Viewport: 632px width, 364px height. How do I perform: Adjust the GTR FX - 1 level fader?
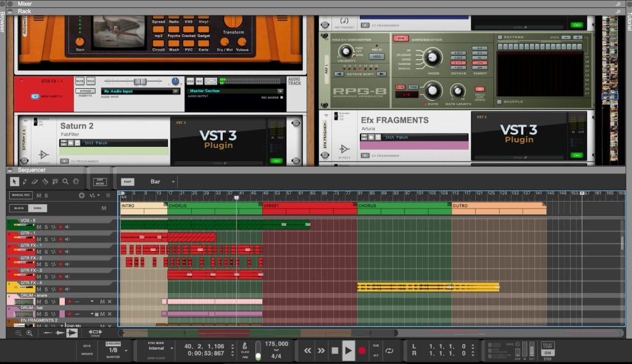coord(140,81)
